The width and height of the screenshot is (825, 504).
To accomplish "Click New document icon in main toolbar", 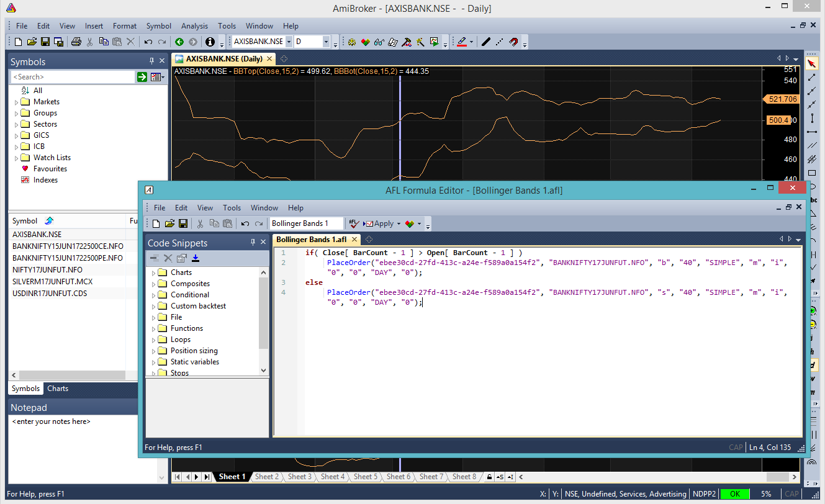I will [x=18, y=42].
